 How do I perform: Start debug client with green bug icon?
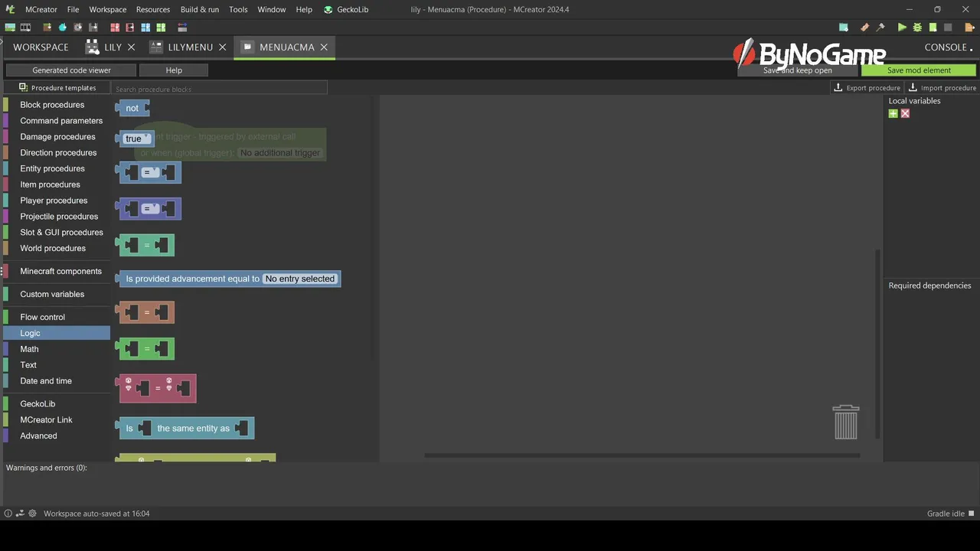(917, 28)
